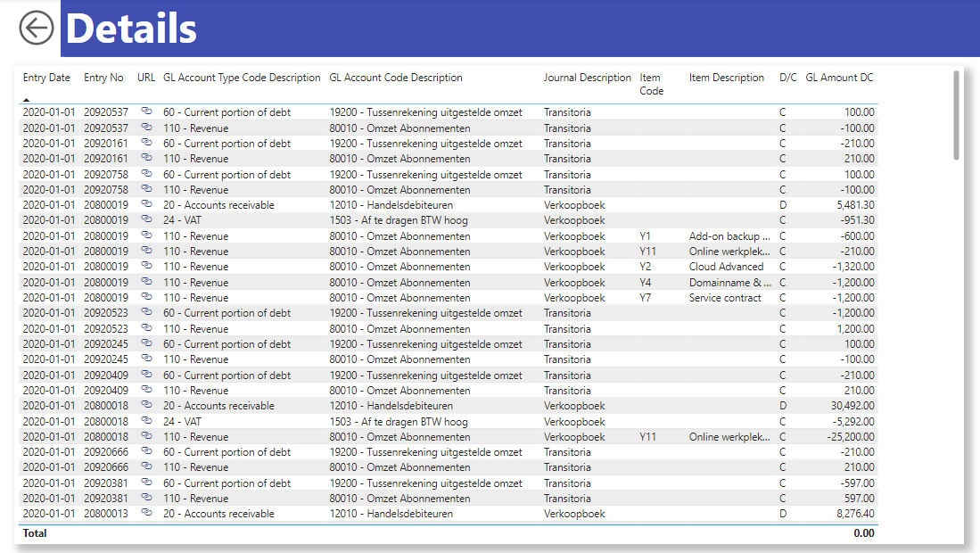Select '12010 - Handelsdebiteuren' for entry 20800013
The height and width of the screenshot is (553, 980).
[391, 514]
